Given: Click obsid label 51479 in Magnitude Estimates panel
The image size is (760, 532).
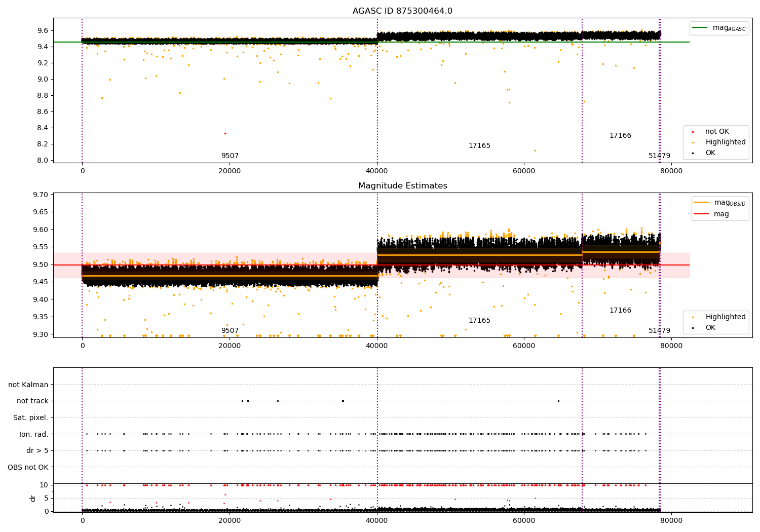Looking at the screenshot, I should (x=659, y=331).
